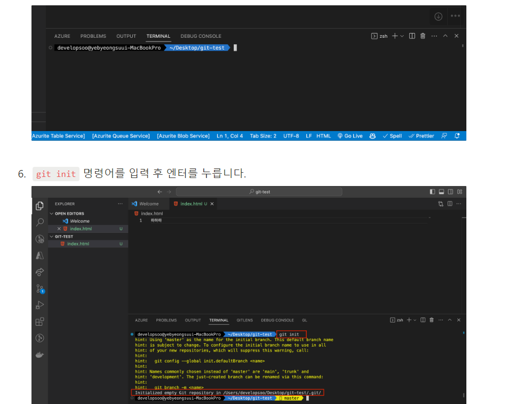Open Run and Debug view icon
Viewport: 532px width, 404px height.
(x=39, y=305)
